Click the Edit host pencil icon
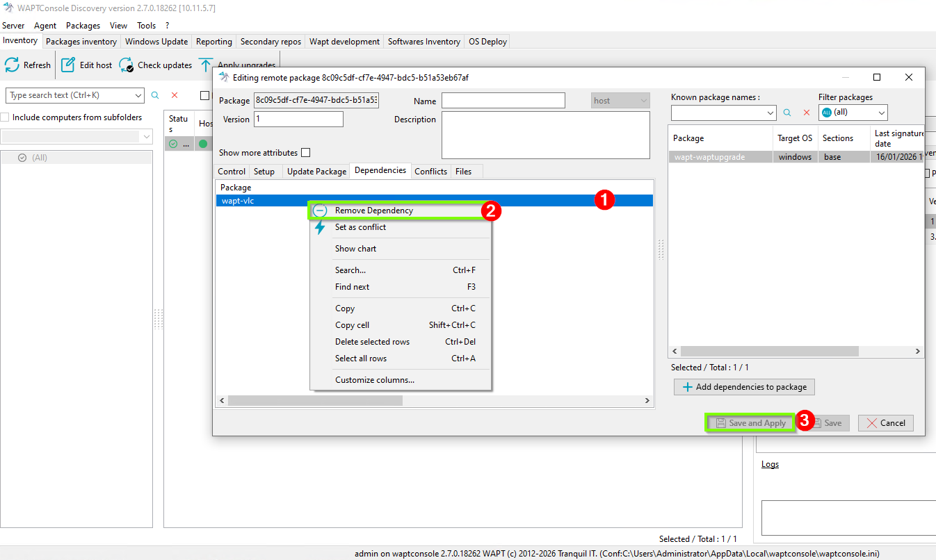This screenshot has height=560, width=936. pyautogui.click(x=68, y=65)
